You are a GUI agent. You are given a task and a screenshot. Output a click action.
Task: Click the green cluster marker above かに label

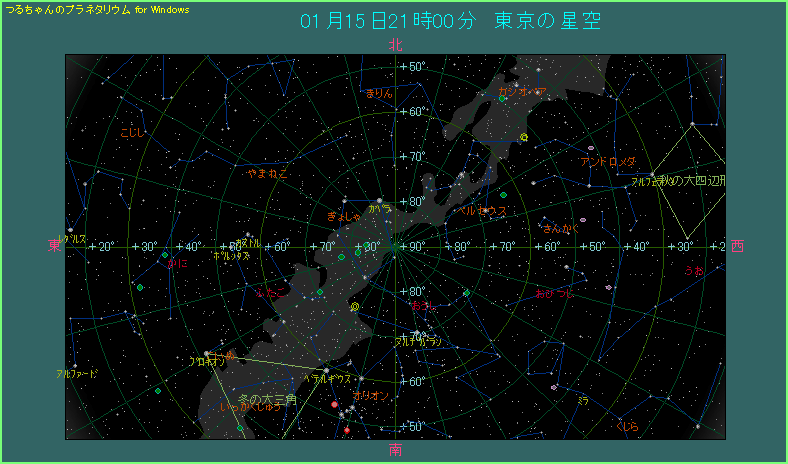[x=165, y=255]
